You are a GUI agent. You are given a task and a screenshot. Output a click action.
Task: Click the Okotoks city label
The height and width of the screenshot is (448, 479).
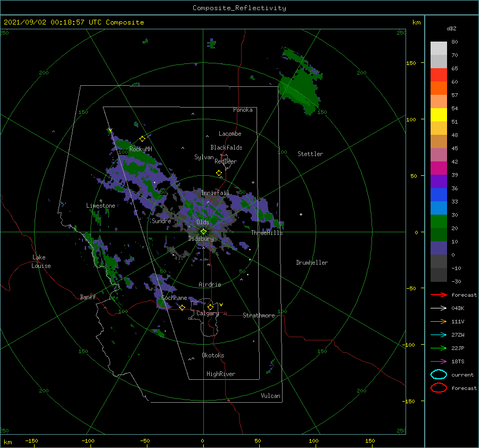(213, 355)
